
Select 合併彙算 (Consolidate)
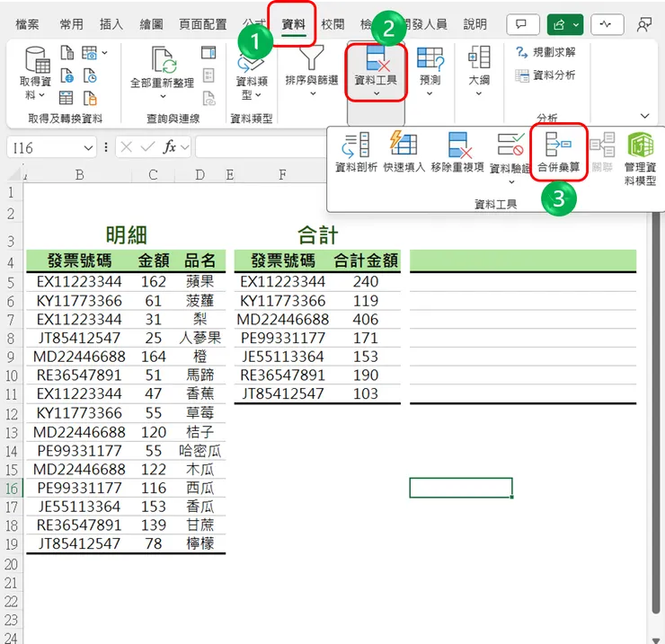coord(559,152)
